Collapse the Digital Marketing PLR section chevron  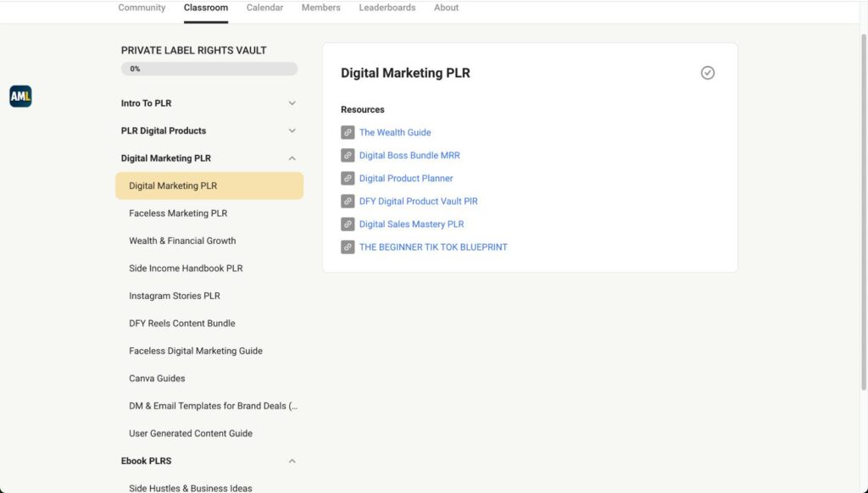pos(292,158)
